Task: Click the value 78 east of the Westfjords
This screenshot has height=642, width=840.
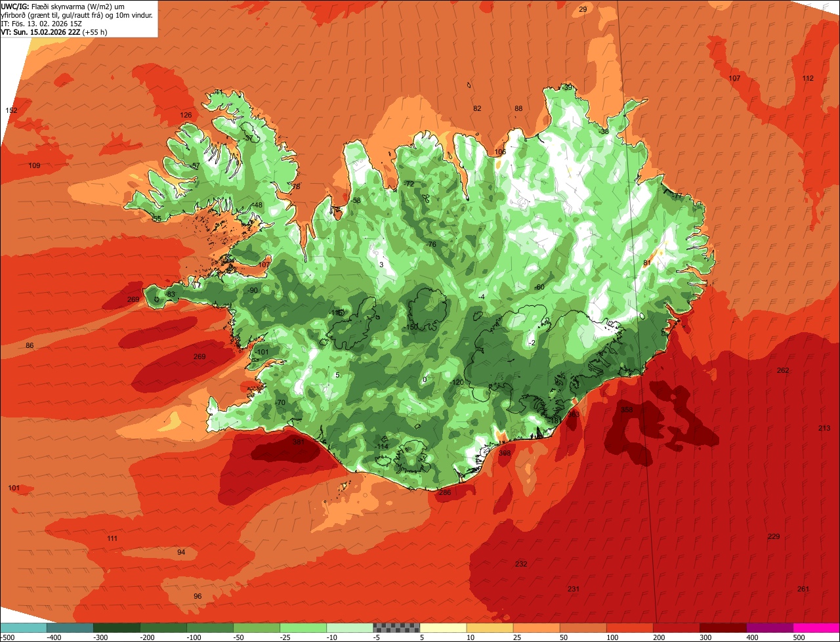Action: [295, 186]
